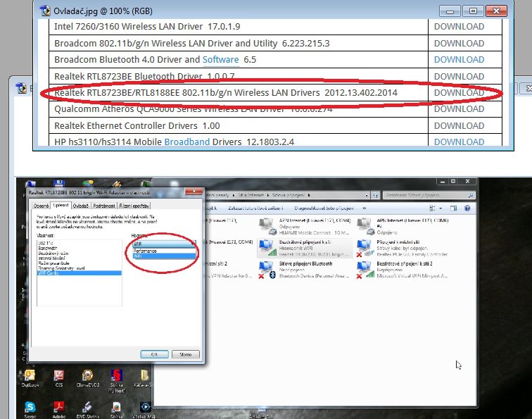532x419 pixels.
Task: Open the CloneDVD2 desktop shortcut
Action: click(87, 378)
